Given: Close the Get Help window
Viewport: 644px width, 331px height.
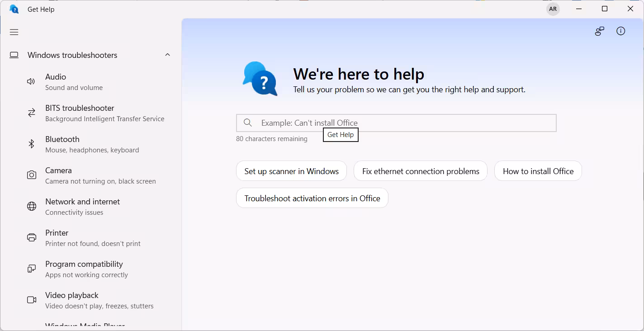Looking at the screenshot, I should [630, 9].
